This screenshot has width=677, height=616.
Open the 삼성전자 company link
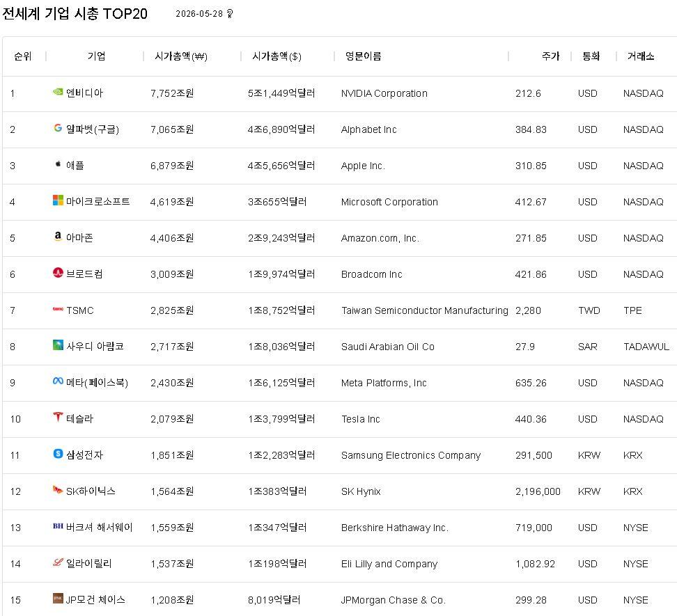(85, 455)
